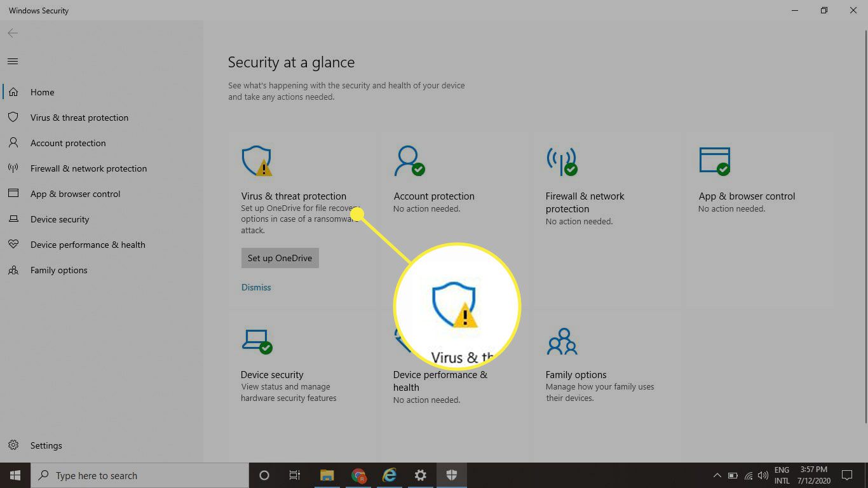Click the person icon beside Account protection in sidebar
Image resolution: width=868 pixels, height=488 pixels.
pos(13,143)
